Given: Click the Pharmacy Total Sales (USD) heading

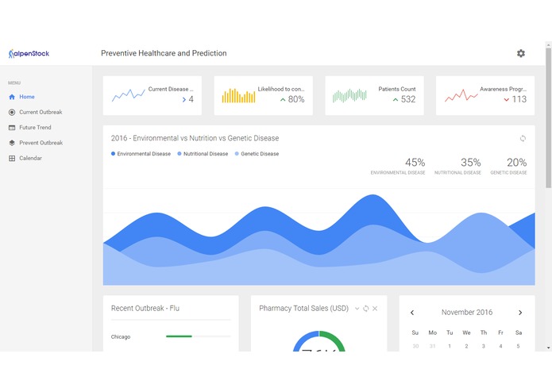Looking at the screenshot, I should tap(304, 309).
